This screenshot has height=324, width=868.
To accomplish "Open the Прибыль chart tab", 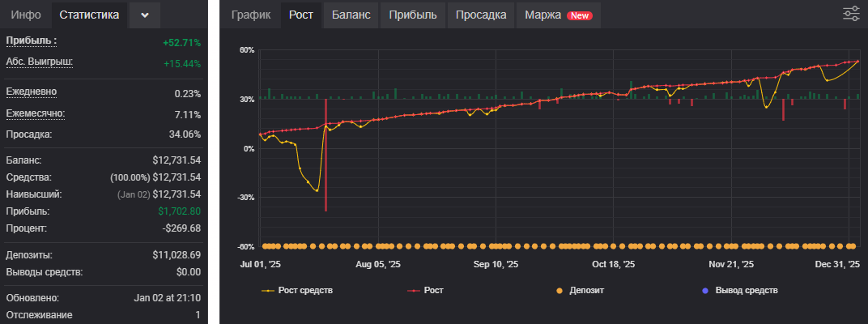I will [413, 15].
